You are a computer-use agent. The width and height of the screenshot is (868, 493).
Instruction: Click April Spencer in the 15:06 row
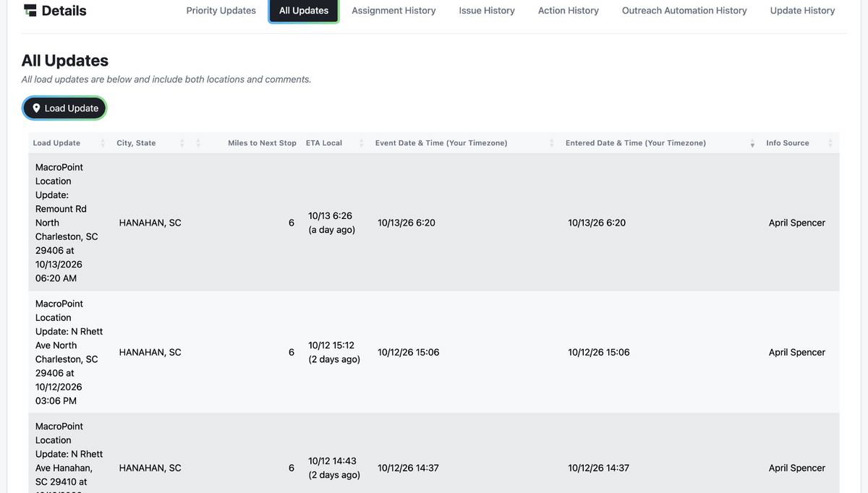tap(797, 352)
